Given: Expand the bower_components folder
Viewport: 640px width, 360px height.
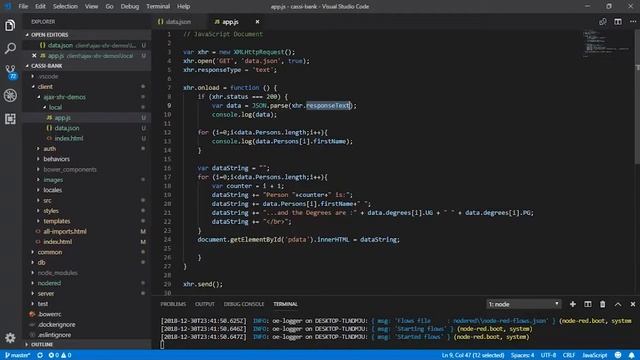Looking at the screenshot, I should 70,169.
